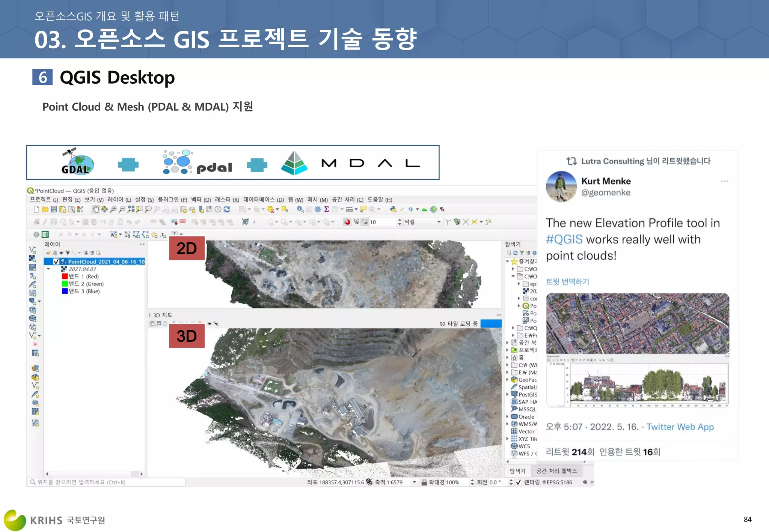Click the EPSG:5186 CRS button
Screen dimensions: 769x532
pos(559,482)
